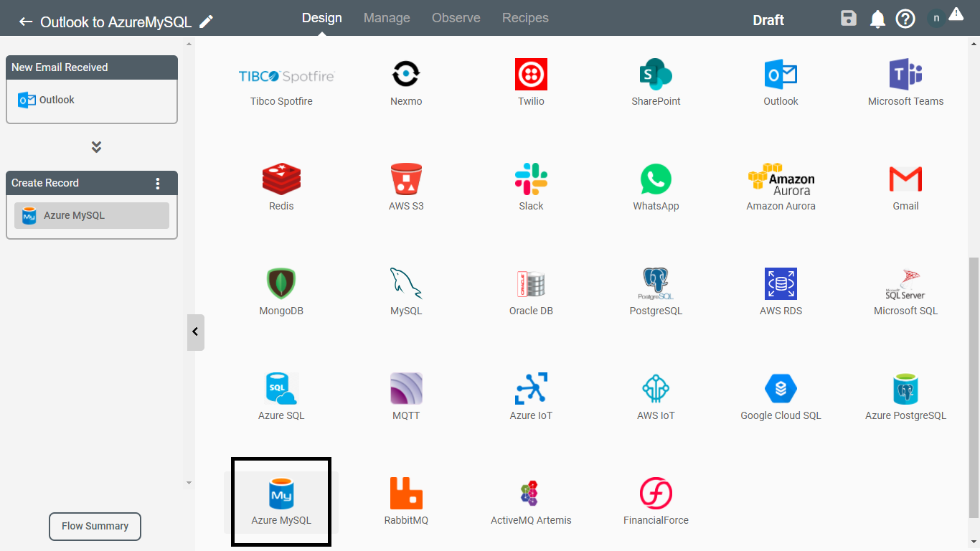Open Create Record step options menu
This screenshot has height=551, width=980.
[x=159, y=183]
